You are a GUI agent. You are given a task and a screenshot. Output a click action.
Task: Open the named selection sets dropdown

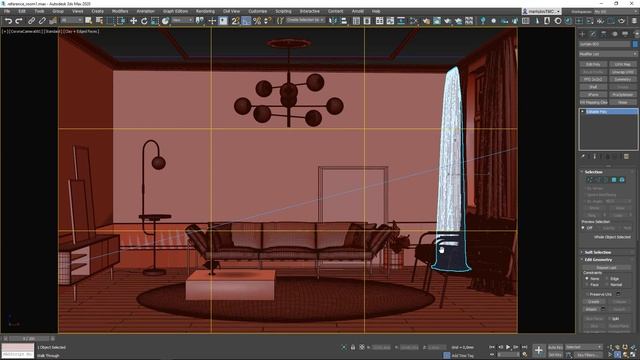tap(305, 20)
